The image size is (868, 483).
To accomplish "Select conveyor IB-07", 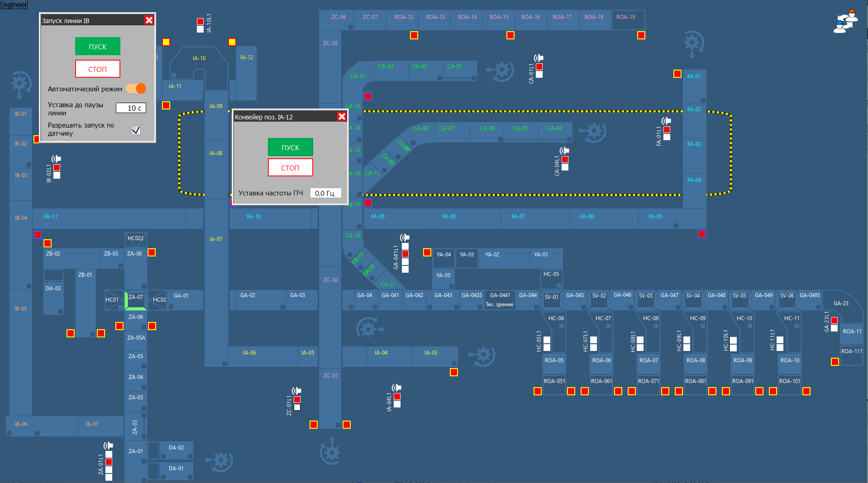I will click(x=101, y=426).
